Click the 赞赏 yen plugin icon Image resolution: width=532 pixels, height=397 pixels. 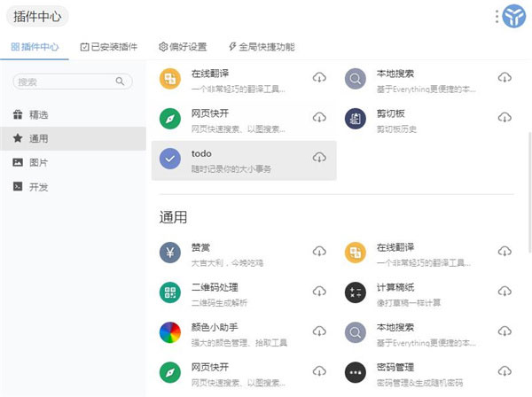170,253
